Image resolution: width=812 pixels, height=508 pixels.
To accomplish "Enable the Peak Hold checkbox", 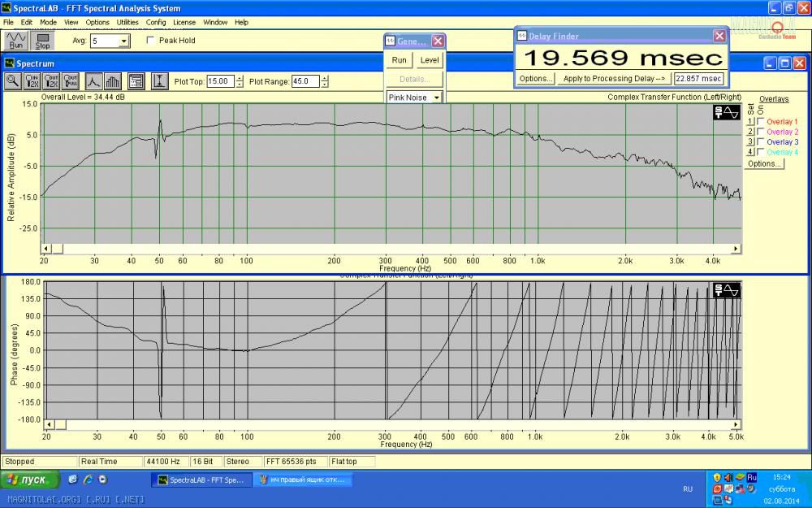I will 150,41.
